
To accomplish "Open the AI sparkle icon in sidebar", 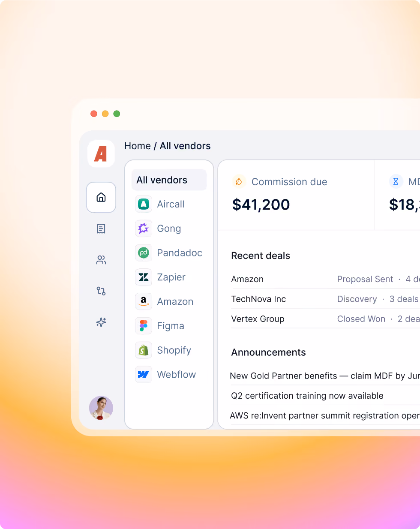I will click(101, 322).
